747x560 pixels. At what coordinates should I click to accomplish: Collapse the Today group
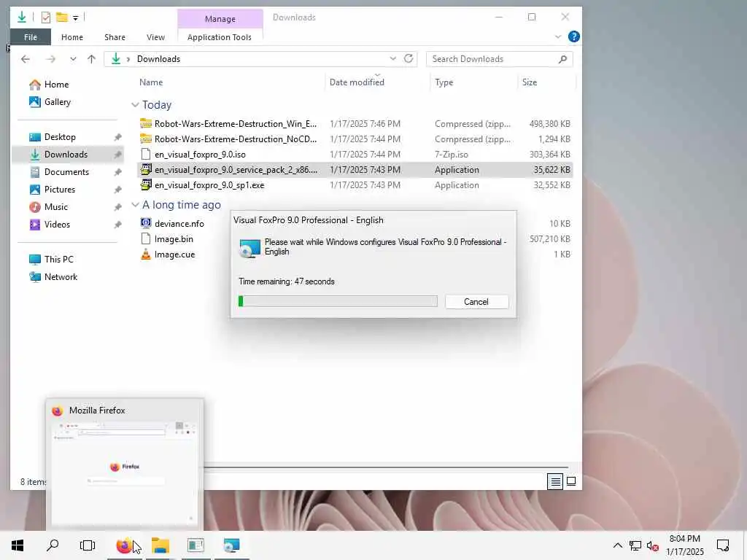click(135, 105)
